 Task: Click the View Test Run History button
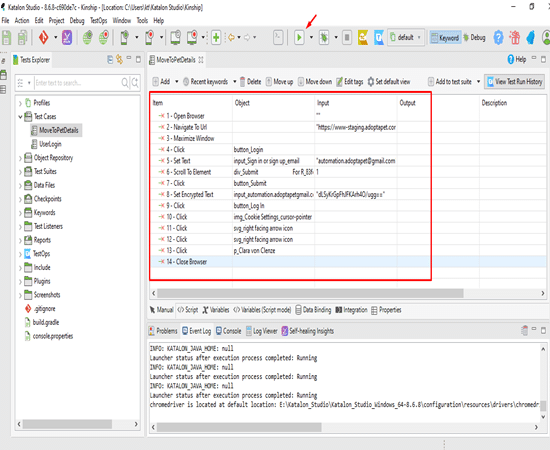pos(515,82)
